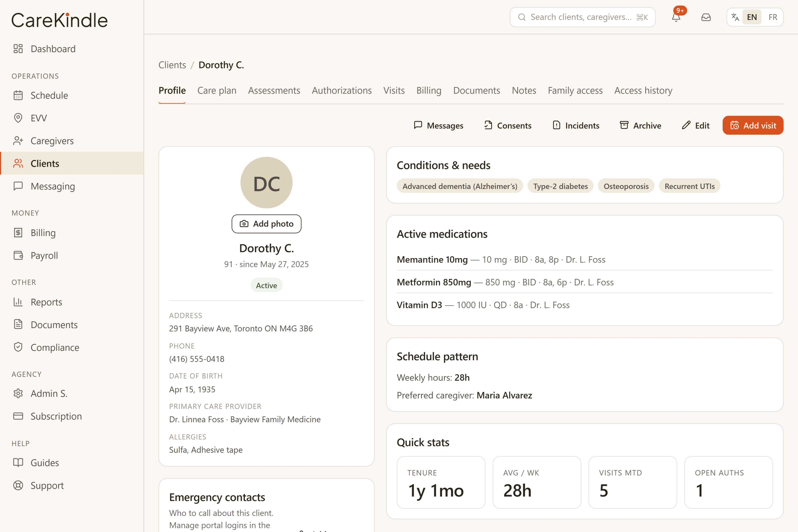
Task: Open the Authorizations tab
Action: (x=342, y=91)
